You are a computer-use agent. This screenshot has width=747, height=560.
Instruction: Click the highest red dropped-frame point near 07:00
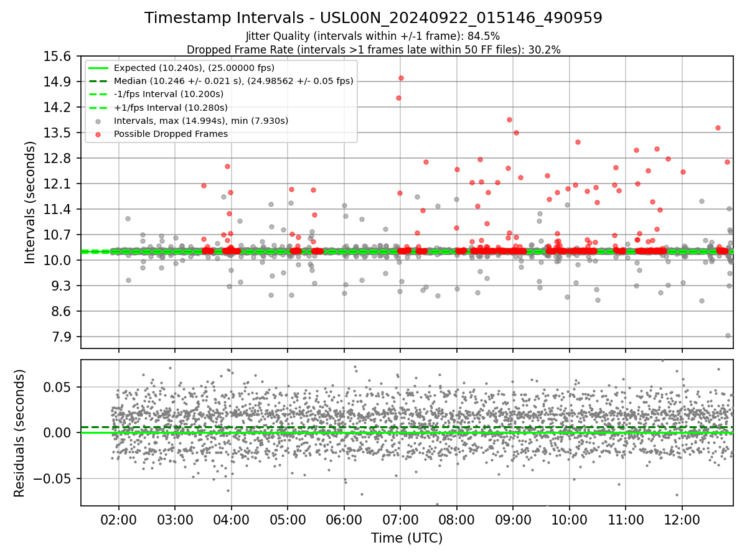coord(401,78)
